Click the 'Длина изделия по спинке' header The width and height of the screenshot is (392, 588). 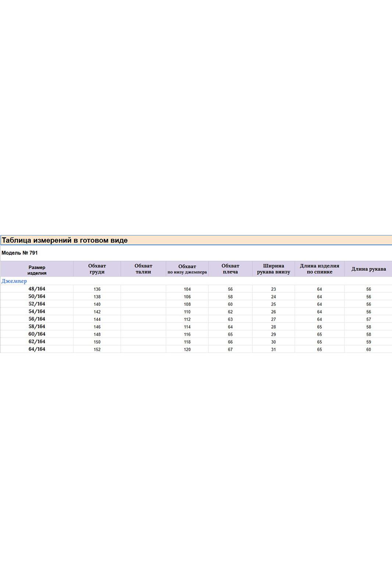click(320, 269)
